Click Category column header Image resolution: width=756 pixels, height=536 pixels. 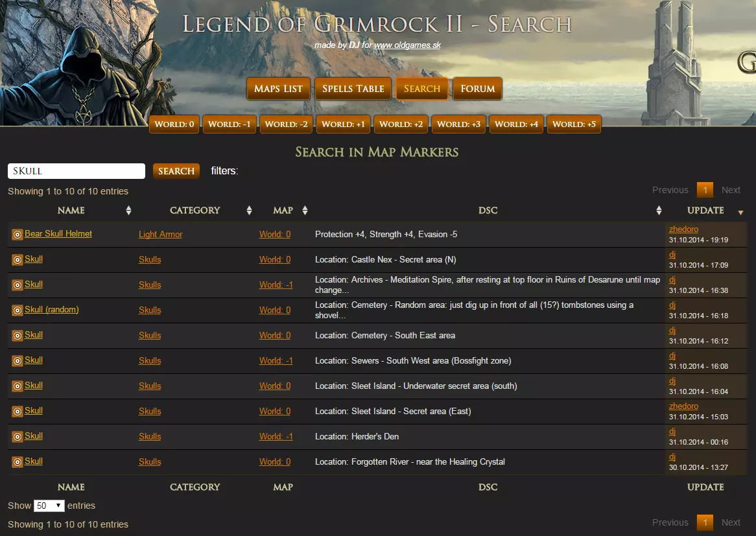click(x=195, y=210)
